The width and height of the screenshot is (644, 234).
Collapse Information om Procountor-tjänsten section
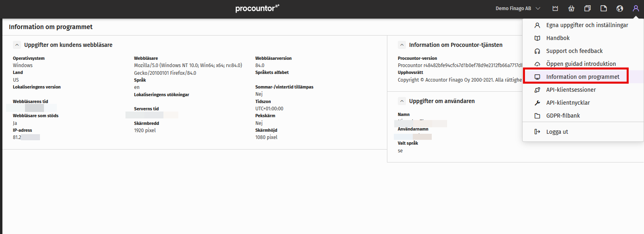tap(402, 45)
